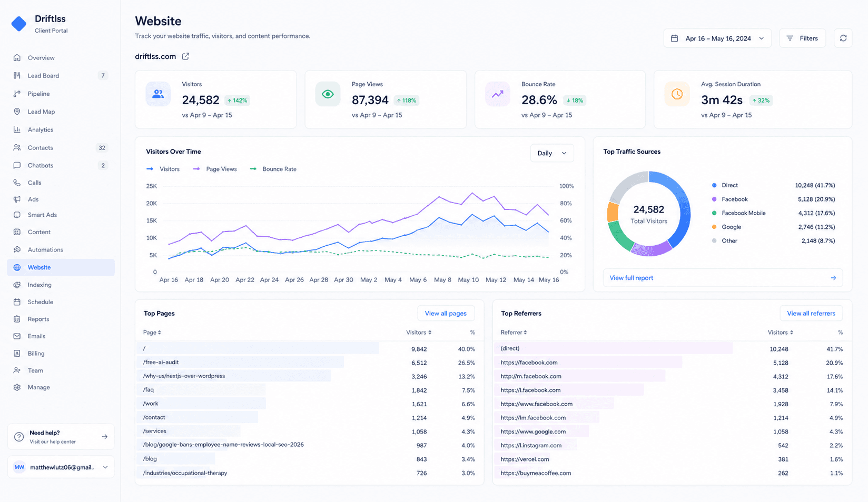
Task: Click the Ads megaphone icon
Action: point(17,199)
